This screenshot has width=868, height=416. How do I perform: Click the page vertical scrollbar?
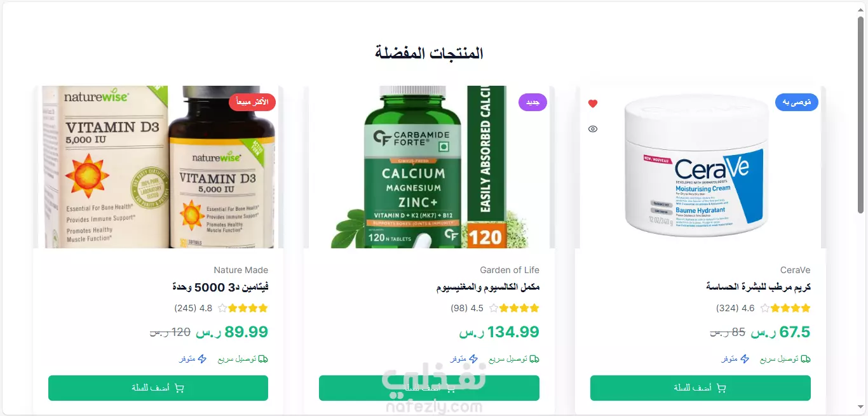[x=861, y=114]
